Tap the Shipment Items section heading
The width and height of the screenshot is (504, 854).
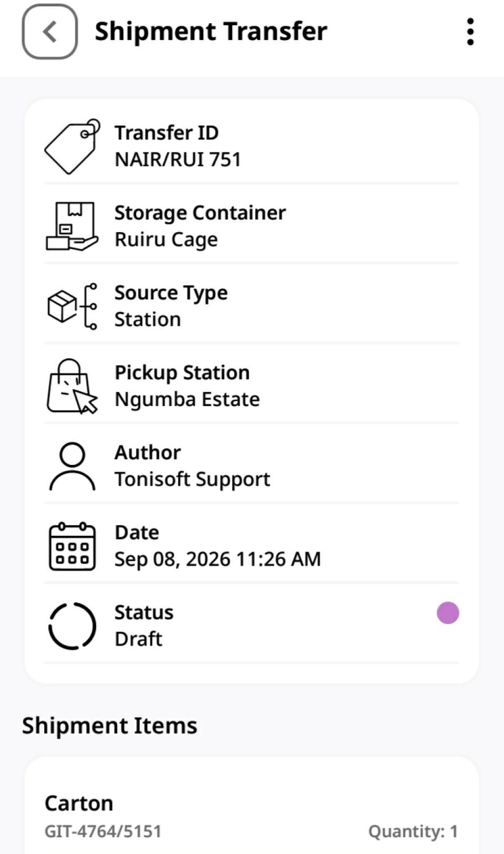[x=110, y=726]
